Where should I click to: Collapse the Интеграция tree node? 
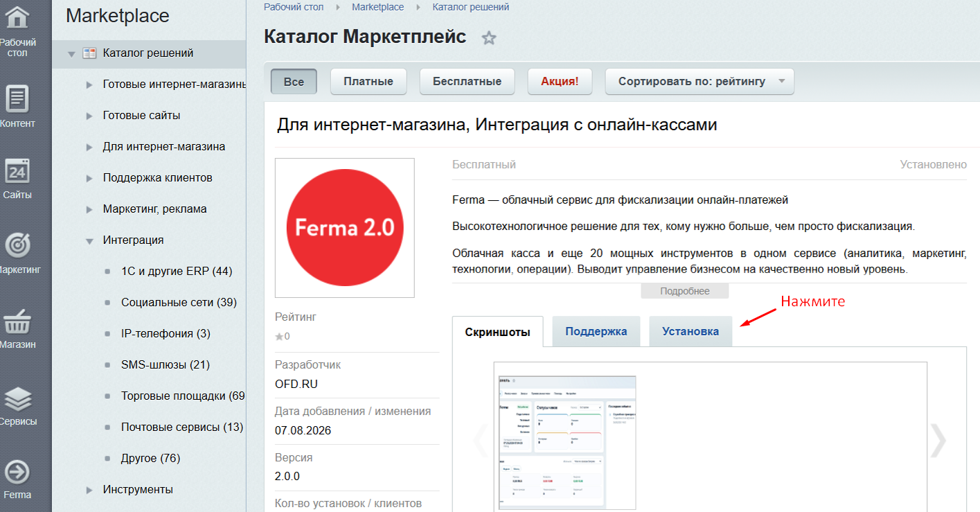tap(89, 241)
